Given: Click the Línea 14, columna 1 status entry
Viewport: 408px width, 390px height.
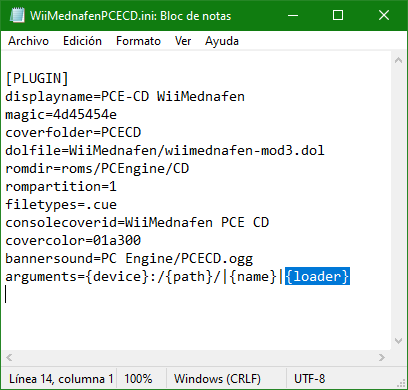Looking at the screenshot, I should pyautogui.click(x=61, y=379).
